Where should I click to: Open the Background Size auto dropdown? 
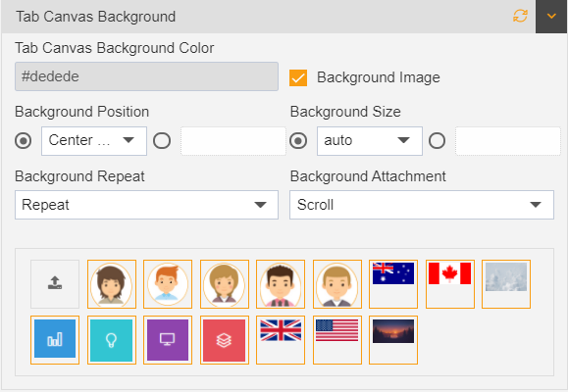coord(370,141)
